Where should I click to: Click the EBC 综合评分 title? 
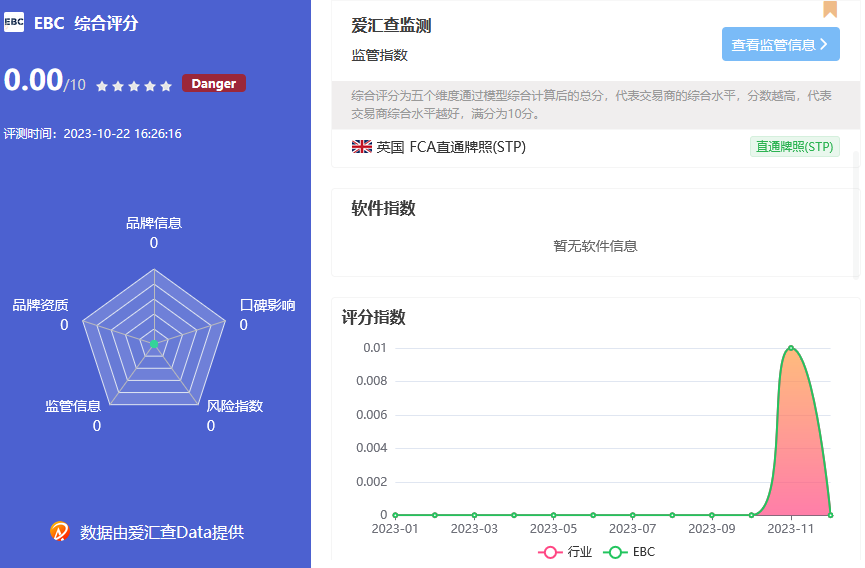[86, 23]
